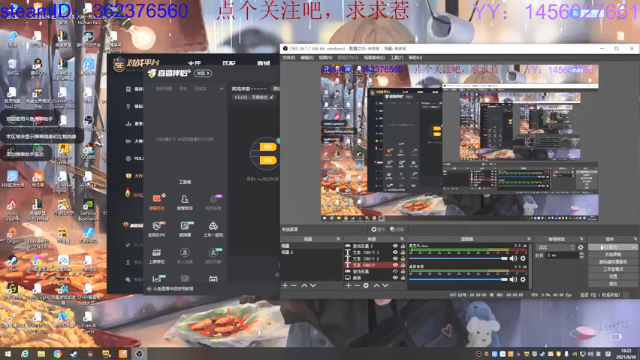640x360 pixels.
Task: Toggle the lock on the 游戏采集 2 source
Action: [x=403, y=246]
